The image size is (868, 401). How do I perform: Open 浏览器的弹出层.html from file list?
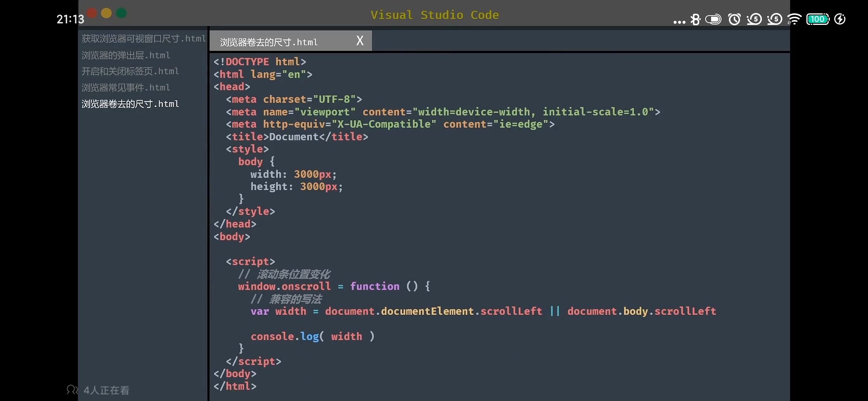[126, 55]
